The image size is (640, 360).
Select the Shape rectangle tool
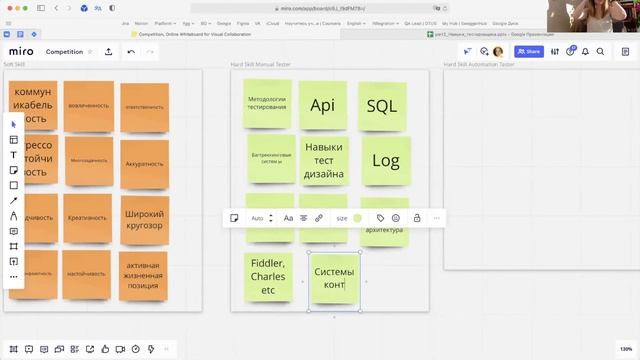13,185
